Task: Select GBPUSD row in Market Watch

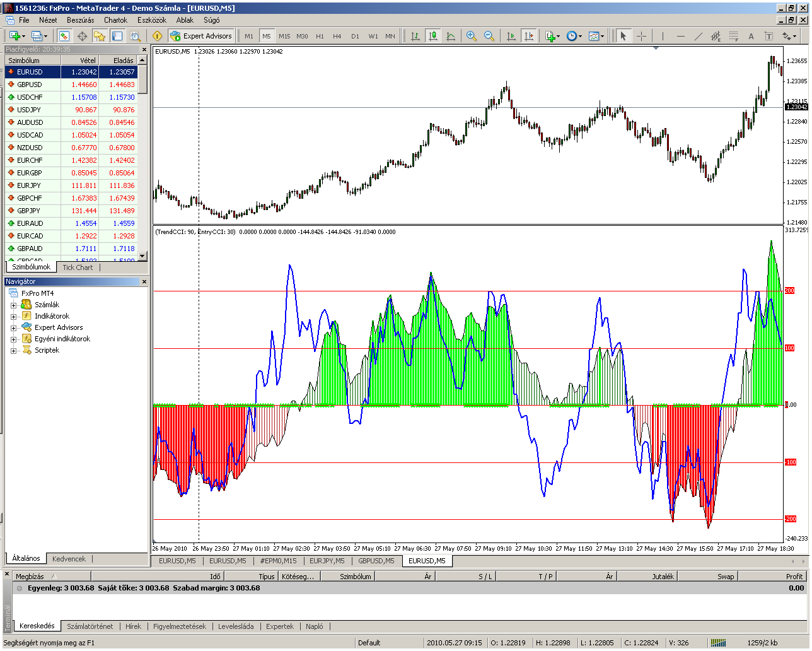Action: [x=71, y=85]
